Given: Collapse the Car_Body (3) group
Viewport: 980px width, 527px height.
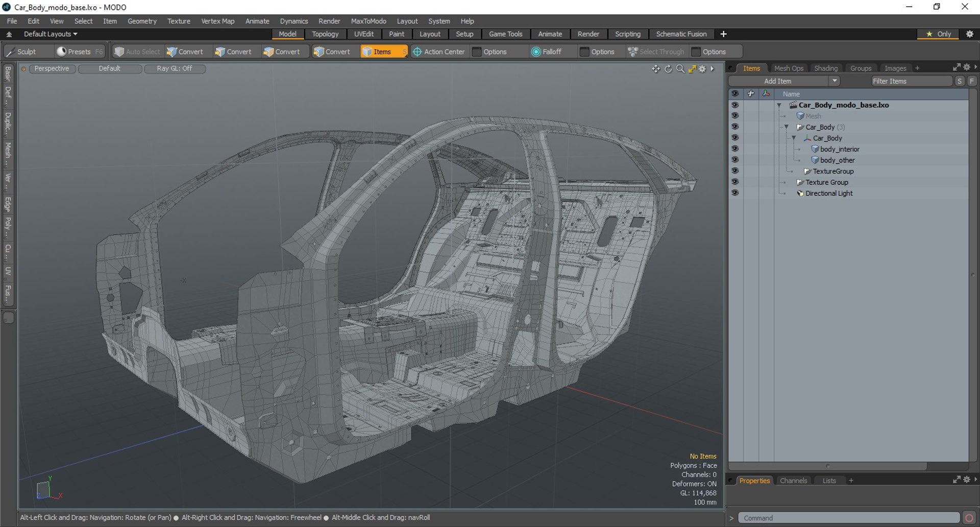Looking at the screenshot, I should pos(787,127).
